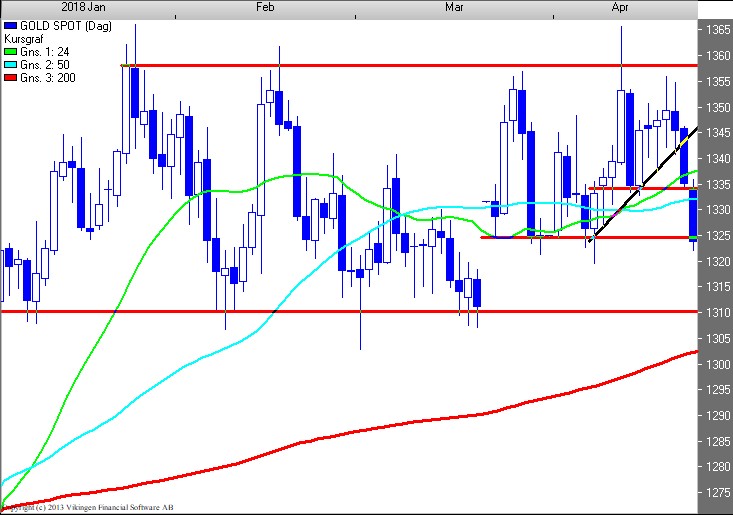Click the 1310 price axis label
The image size is (733, 515).
718,313
